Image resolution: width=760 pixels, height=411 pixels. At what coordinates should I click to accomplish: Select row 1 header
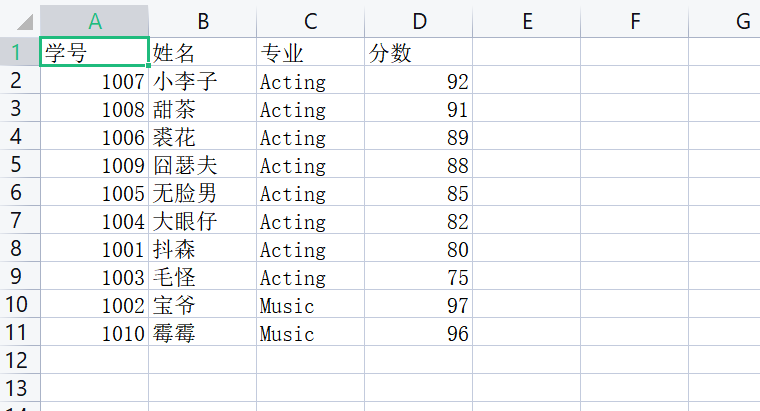coord(18,53)
